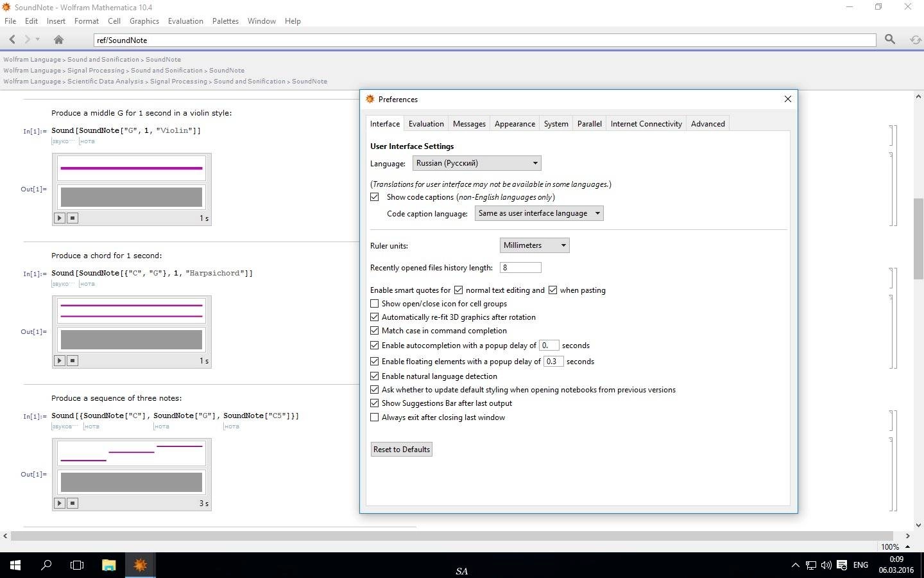Play the Harpsichord chord sound
Image resolution: width=924 pixels, height=578 pixels.
coord(60,360)
